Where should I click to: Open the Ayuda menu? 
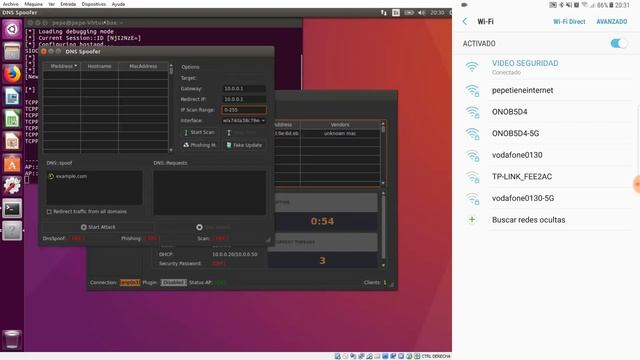tap(118, 4)
